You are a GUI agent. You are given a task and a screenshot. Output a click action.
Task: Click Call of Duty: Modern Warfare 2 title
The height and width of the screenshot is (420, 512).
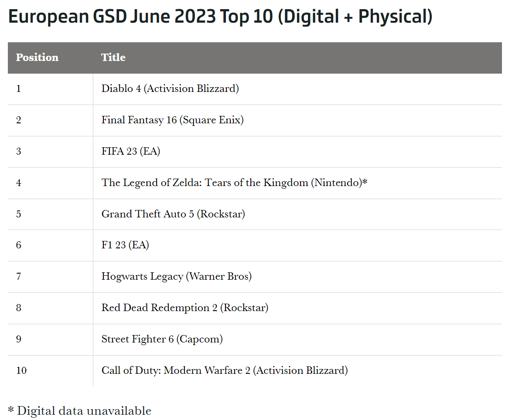coord(225,371)
